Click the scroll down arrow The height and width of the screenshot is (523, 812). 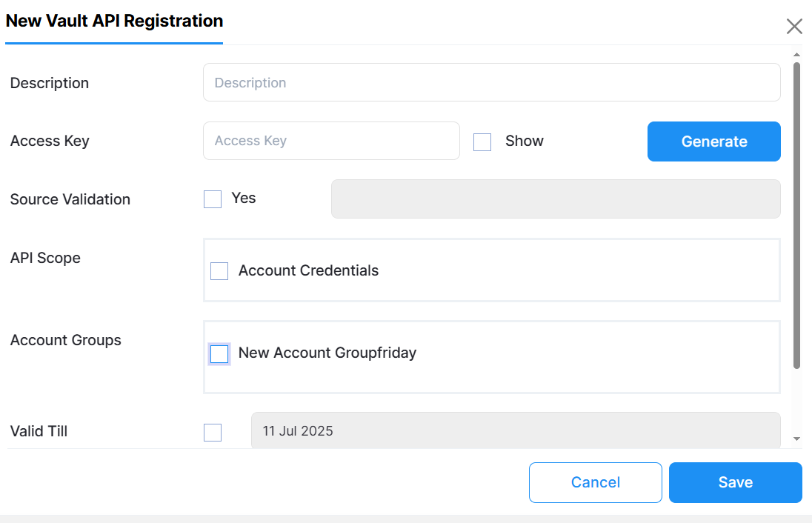(797, 439)
